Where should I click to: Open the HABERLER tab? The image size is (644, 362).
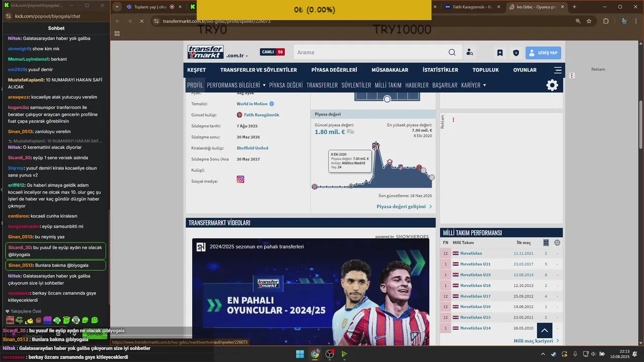pyautogui.click(x=417, y=85)
